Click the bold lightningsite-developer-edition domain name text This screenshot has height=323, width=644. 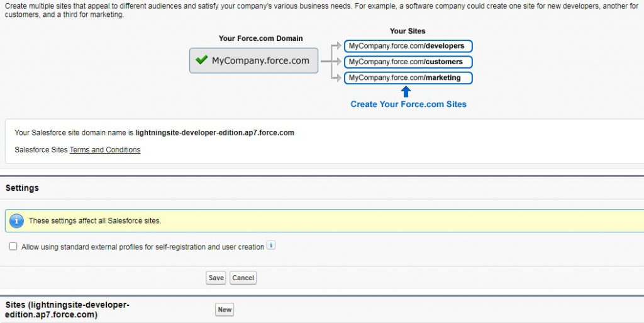pyautogui.click(x=214, y=133)
